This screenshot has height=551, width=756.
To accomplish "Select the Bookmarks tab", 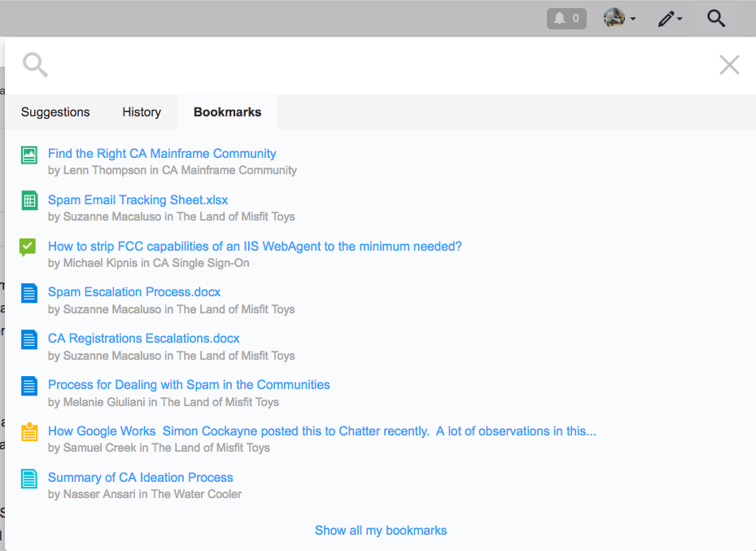I will pos(228,112).
